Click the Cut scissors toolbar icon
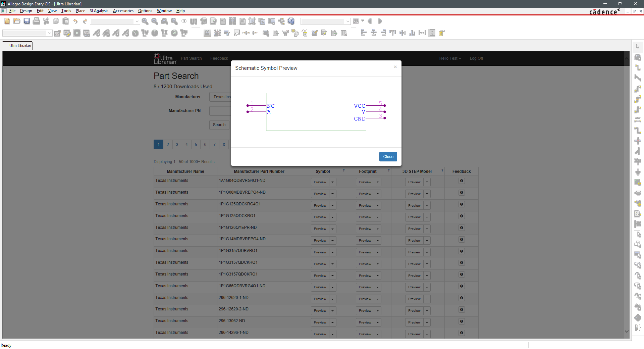Viewport: 644px width, 349px height. [46, 21]
